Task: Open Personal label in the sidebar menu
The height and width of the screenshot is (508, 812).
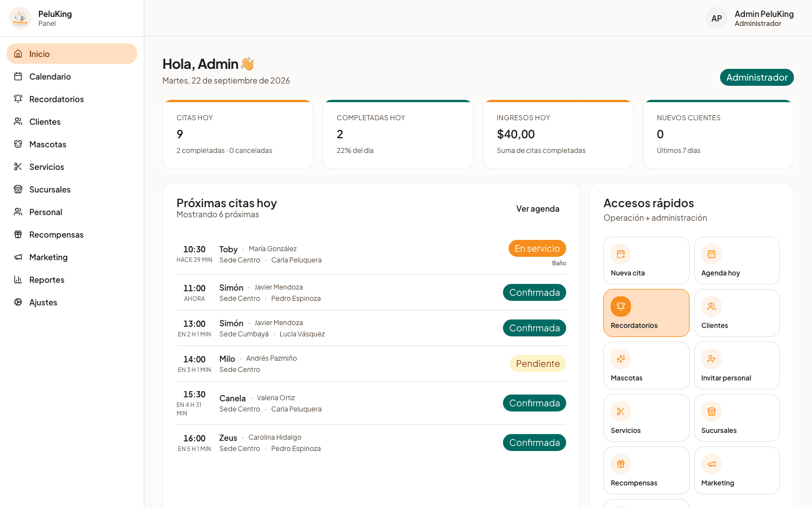Action: coord(46,212)
